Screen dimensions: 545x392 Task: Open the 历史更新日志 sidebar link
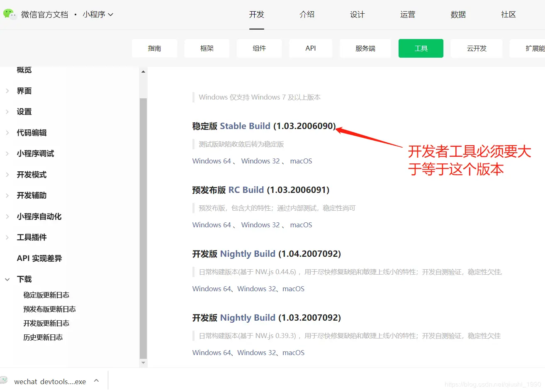coord(43,337)
